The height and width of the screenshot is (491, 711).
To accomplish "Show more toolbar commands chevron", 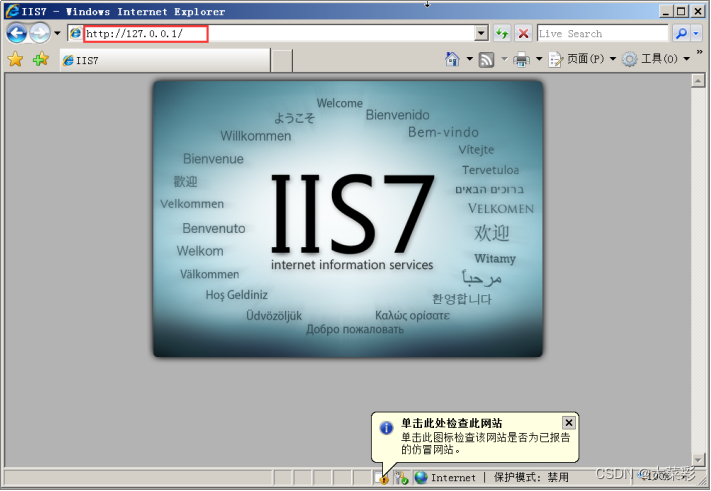I will pos(700,53).
